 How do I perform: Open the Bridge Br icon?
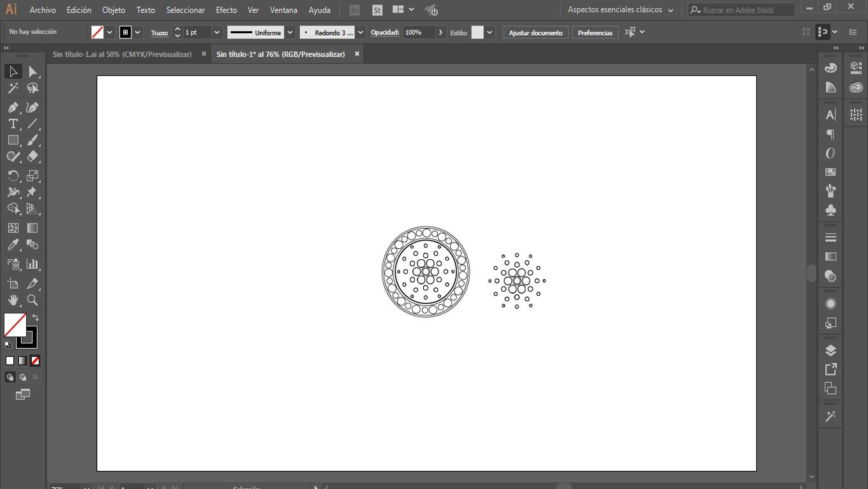click(355, 10)
